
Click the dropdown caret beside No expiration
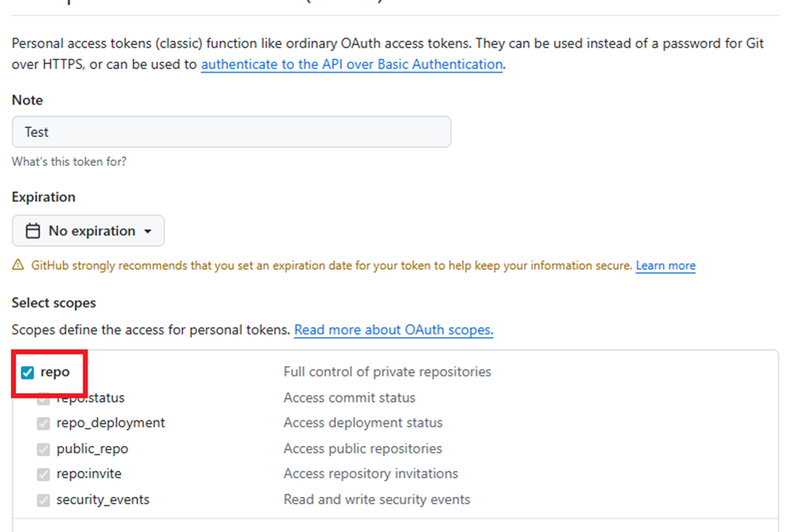148,232
